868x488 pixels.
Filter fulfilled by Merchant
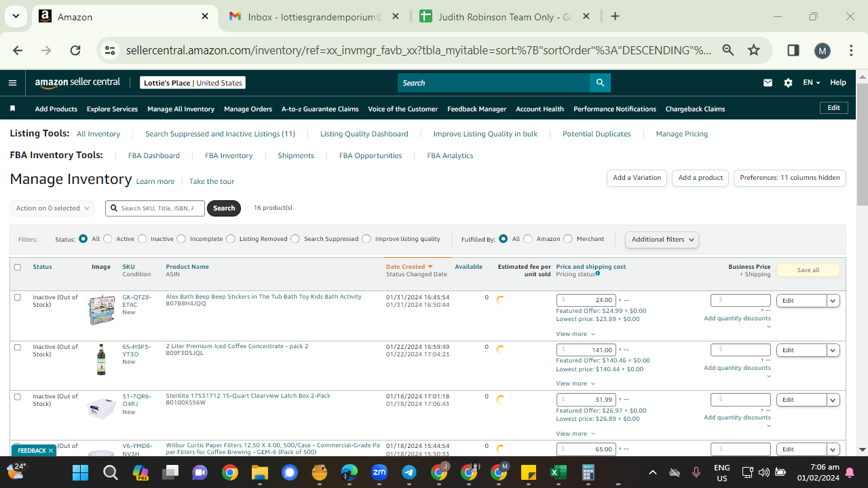pos(568,239)
